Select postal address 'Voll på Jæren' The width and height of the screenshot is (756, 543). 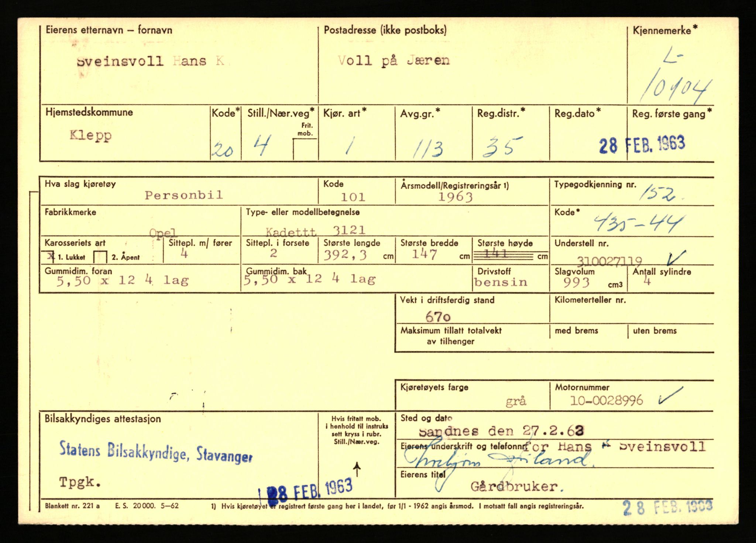tap(394, 61)
